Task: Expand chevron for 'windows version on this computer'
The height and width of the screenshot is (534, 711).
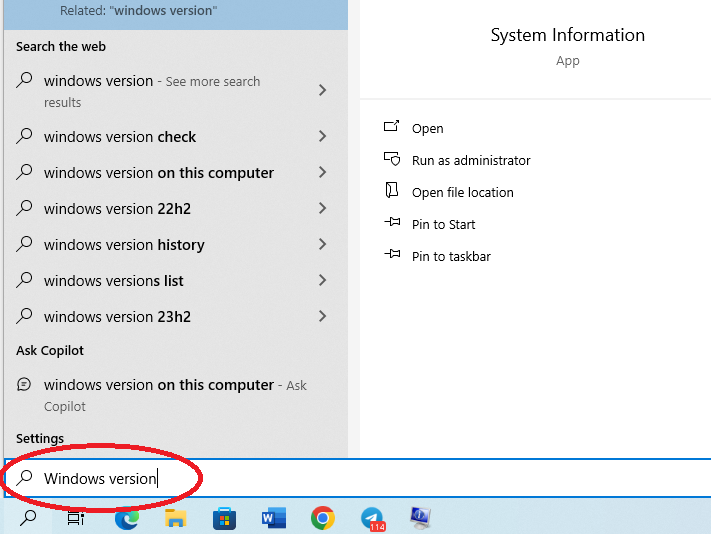Action: pos(322,172)
